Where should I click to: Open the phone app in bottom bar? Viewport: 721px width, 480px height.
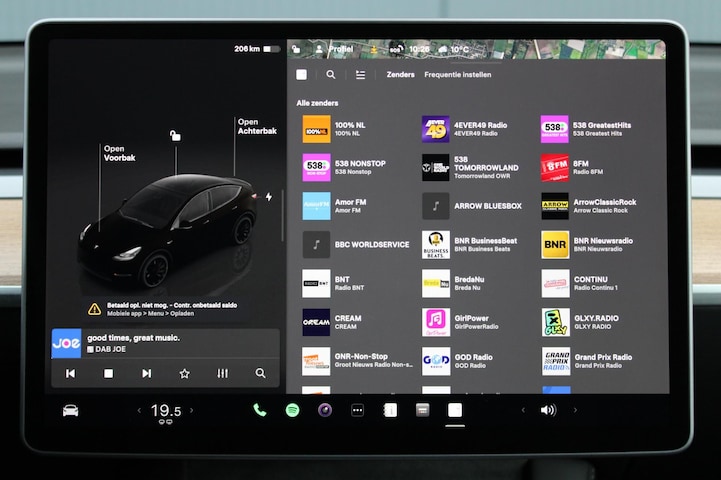(x=260, y=410)
